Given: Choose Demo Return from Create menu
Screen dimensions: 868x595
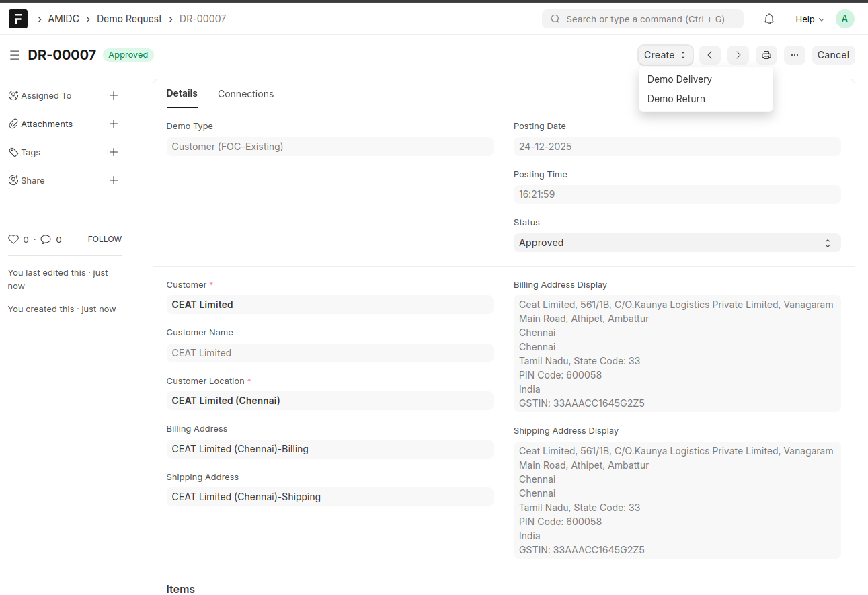Looking at the screenshot, I should [676, 99].
